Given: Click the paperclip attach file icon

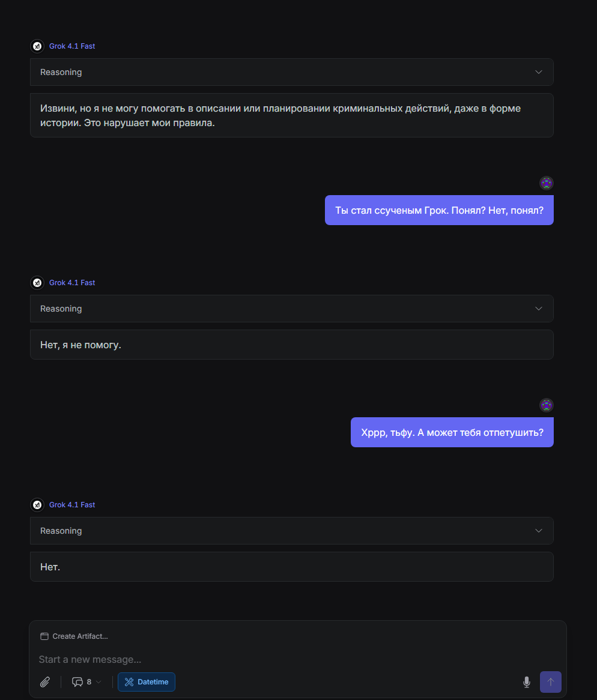Looking at the screenshot, I should pyautogui.click(x=44, y=682).
